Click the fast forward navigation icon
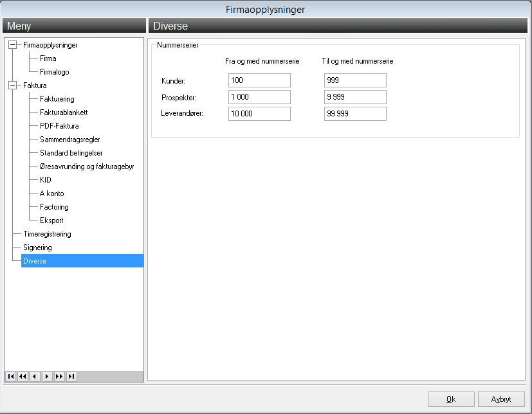Viewport: 532px width, 414px height. 59,376
